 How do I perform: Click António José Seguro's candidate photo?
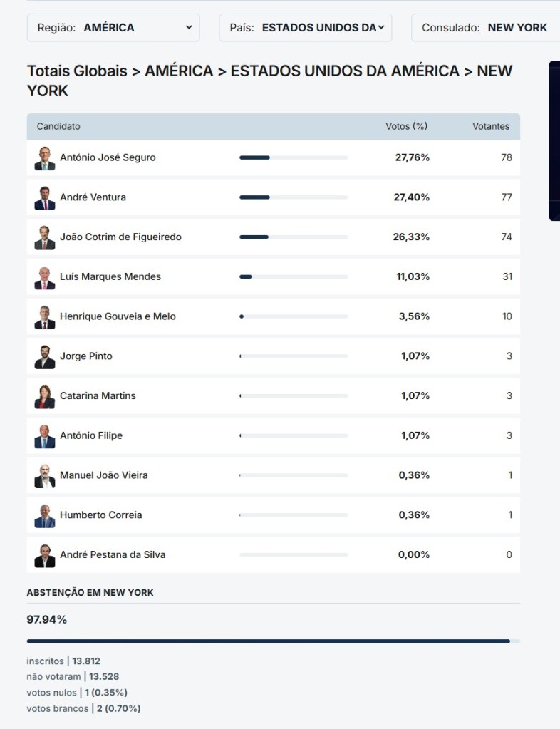tap(44, 158)
